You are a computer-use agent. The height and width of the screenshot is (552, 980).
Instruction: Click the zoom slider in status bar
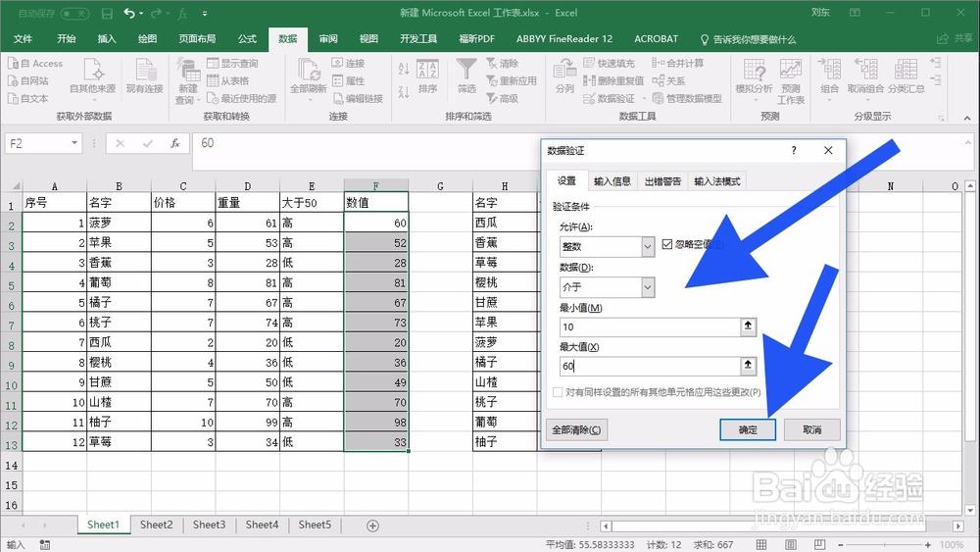pyautogui.click(x=884, y=545)
